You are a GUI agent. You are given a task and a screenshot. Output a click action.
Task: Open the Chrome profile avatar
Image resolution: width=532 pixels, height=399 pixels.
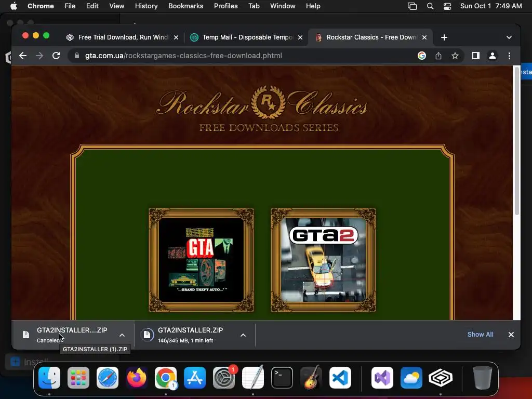(x=493, y=56)
